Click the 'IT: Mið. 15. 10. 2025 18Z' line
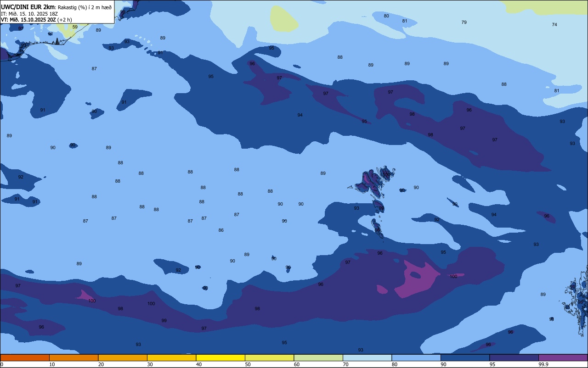 pos(29,14)
